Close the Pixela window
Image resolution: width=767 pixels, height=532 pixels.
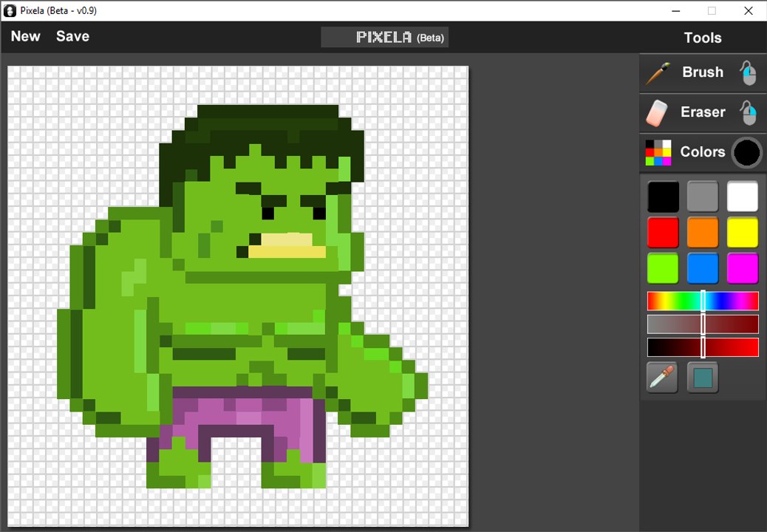pyautogui.click(x=748, y=11)
